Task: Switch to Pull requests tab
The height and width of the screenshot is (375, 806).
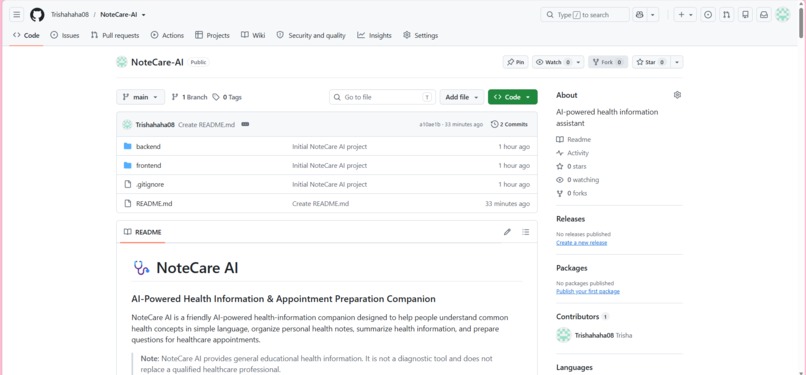Action: [115, 35]
